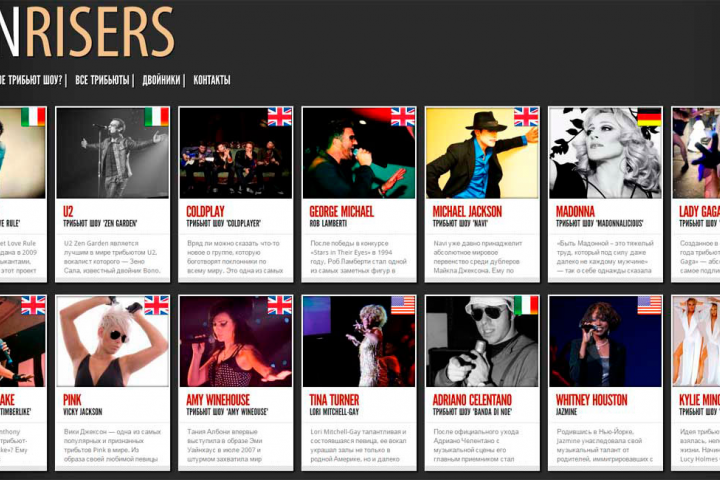Open the Amy Winehouse title link

pos(218,400)
